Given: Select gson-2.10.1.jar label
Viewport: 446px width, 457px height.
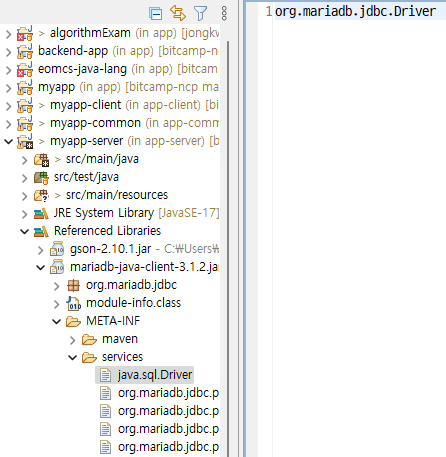Looking at the screenshot, I should 111,249.
